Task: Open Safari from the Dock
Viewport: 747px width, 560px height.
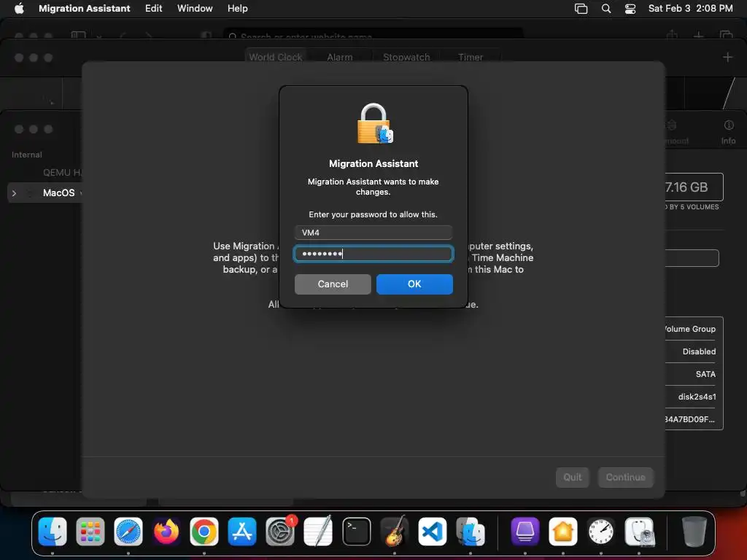Action: coord(128,532)
